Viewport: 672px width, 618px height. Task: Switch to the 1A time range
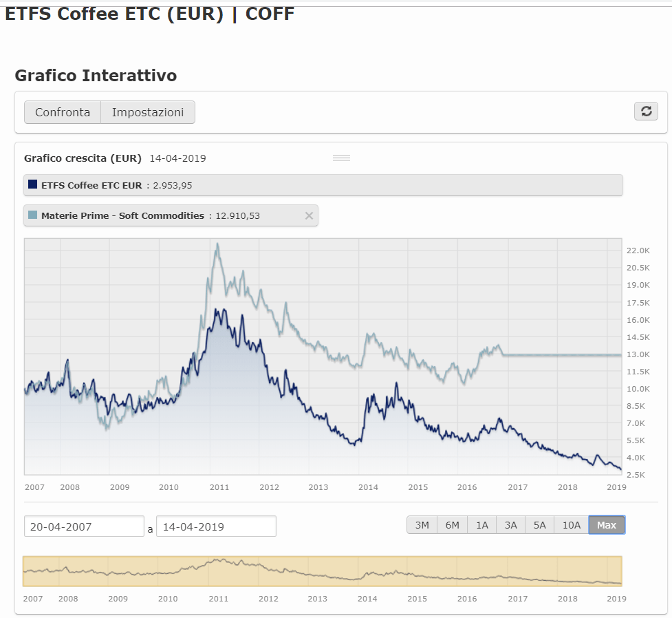click(x=481, y=525)
